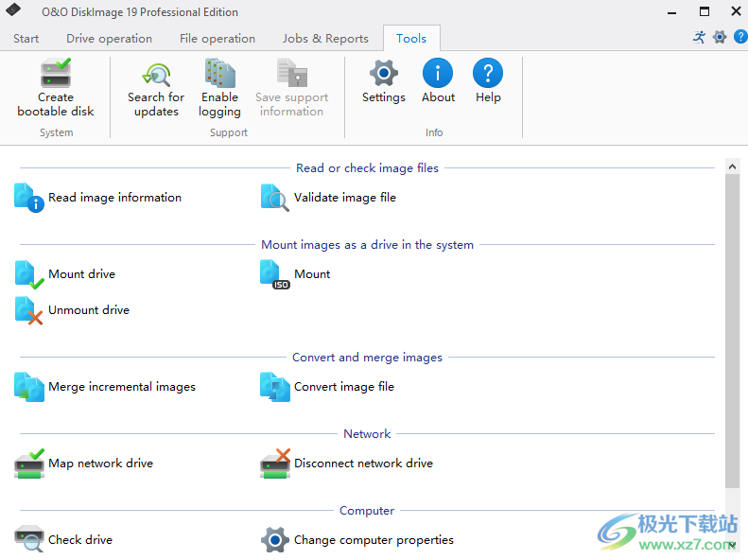Select the Tools tab
Image resolution: width=748 pixels, height=560 pixels.
pyautogui.click(x=411, y=38)
